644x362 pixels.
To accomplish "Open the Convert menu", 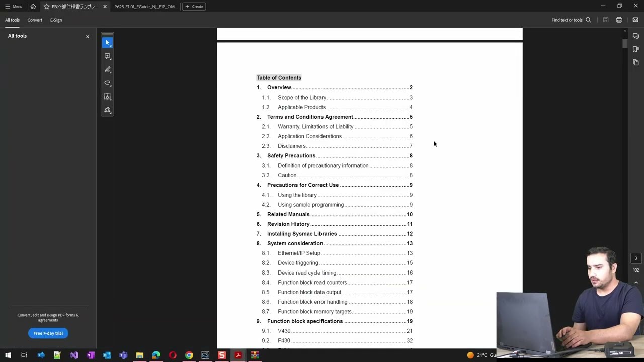I will tap(35, 20).
